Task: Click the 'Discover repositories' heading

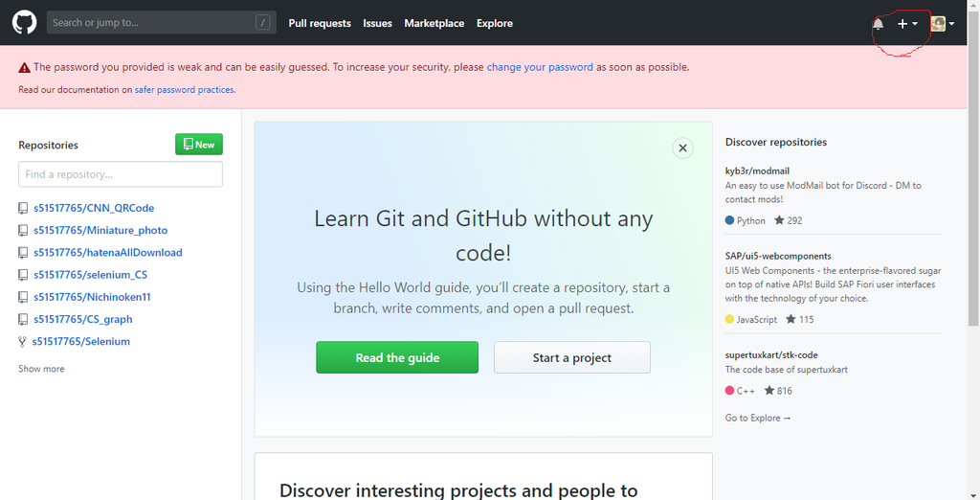Action: tap(775, 142)
